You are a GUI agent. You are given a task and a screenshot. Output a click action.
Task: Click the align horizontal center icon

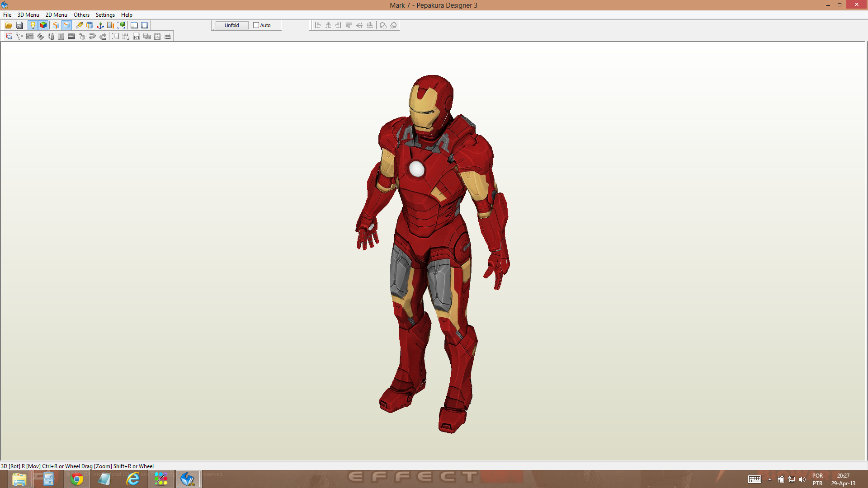point(328,25)
